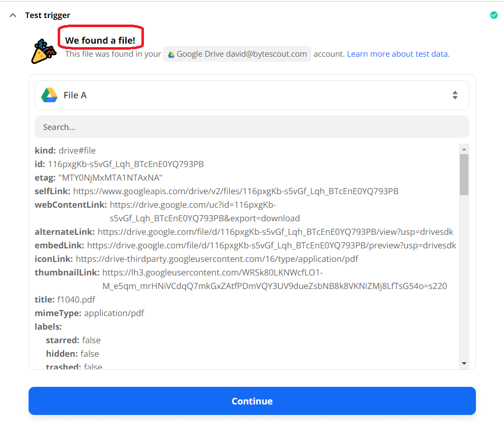Screen dimensions: 504x431
Task: Click into the Search field
Action: pyautogui.click(x=252, y=127)
